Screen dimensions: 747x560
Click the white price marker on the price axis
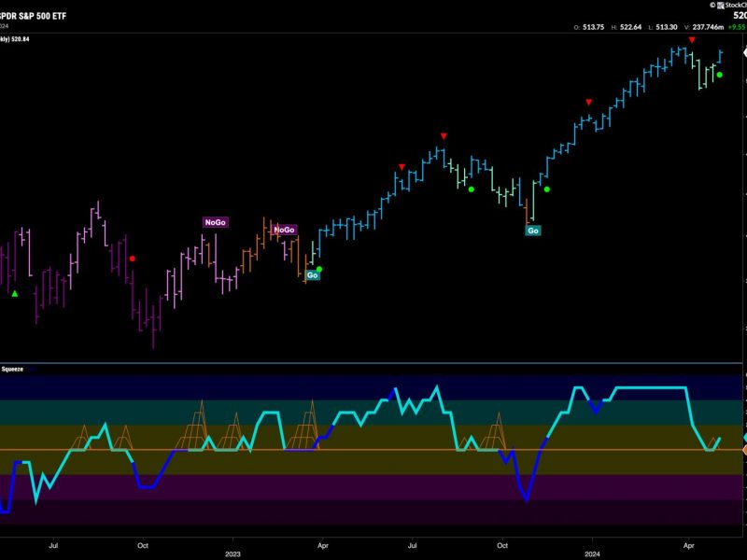pos(745,53)
